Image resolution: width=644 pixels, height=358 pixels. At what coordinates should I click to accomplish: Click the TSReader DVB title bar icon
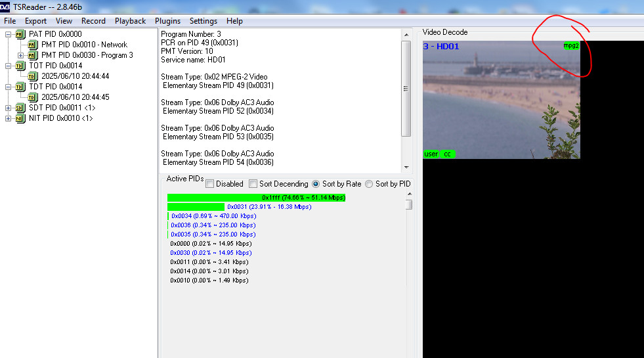coord(5,7)
